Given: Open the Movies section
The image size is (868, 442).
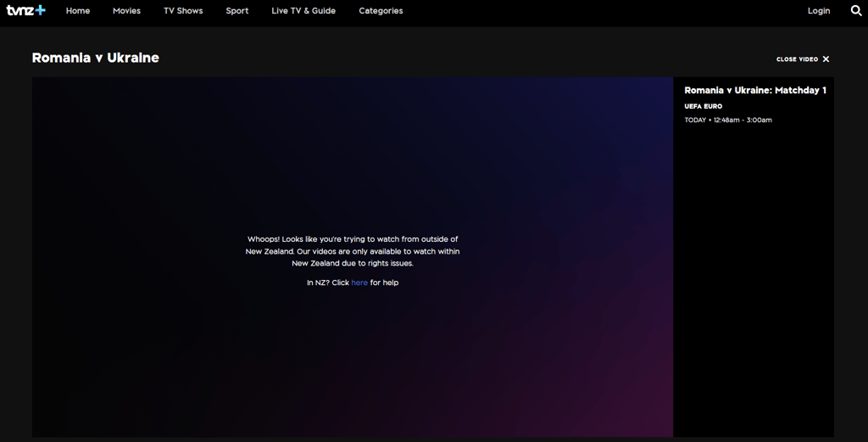Looking at the screenshot, I should coord(127,10).
